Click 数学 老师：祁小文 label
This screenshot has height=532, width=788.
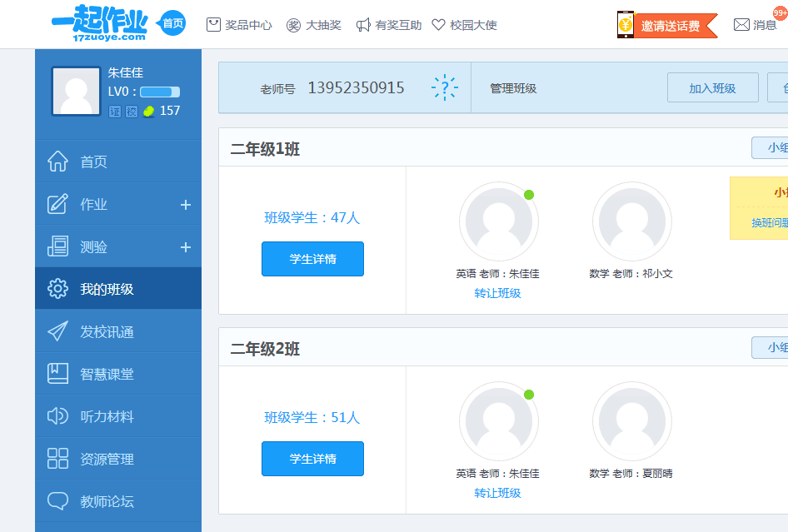(631, 274)
